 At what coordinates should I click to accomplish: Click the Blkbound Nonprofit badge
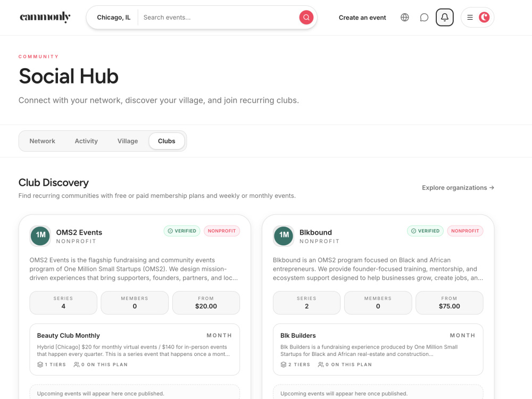(465, 231)
